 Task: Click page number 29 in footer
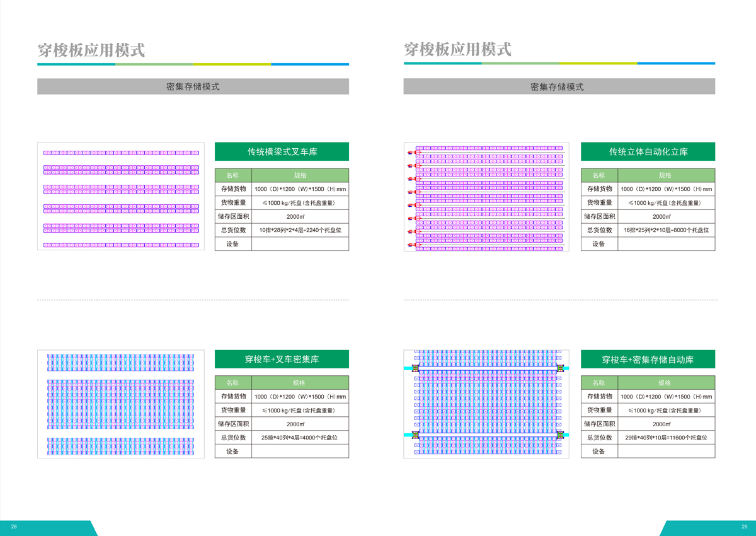pos(744,527)
